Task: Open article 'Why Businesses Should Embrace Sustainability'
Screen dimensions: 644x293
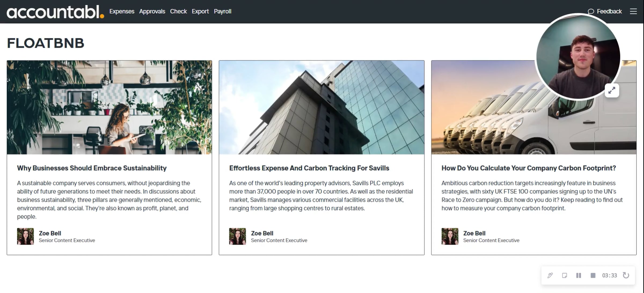Action: click(x=92, y=168)
